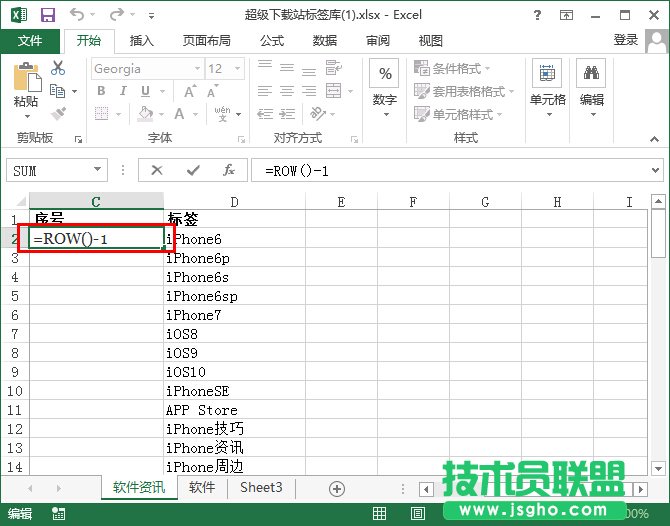The image size is (670, 526).
Task: Center text horizontally
Action: (287, 91)
